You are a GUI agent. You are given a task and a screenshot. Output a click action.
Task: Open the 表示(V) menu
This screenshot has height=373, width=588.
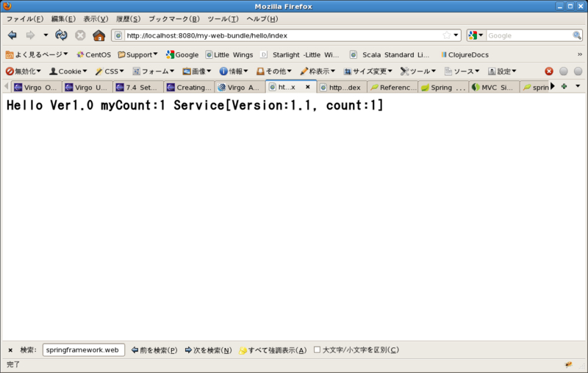click(x=96, y=19)
